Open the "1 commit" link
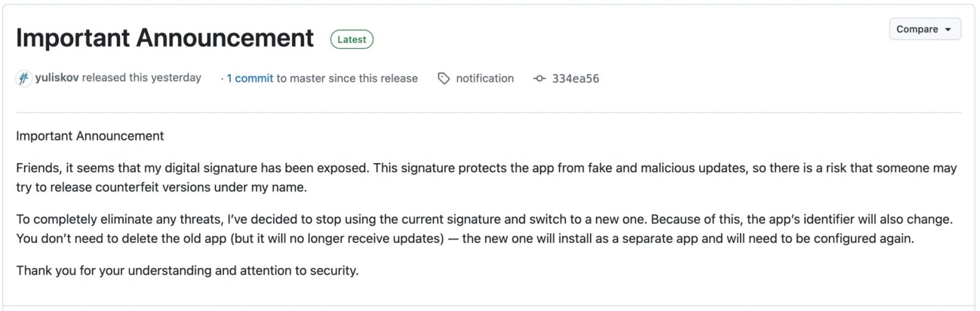Viewport: 980px width, 311px height. (x=250, y=79)
